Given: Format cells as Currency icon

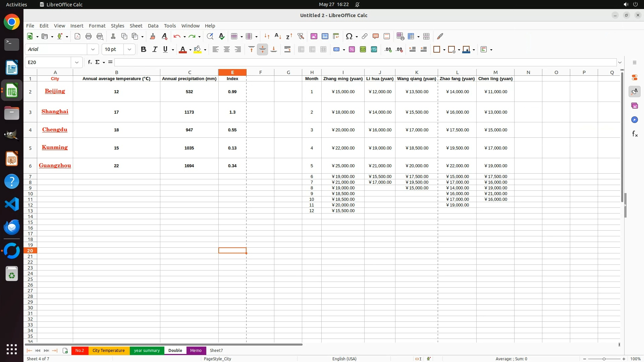Looking at the screenshot, I should [x=336, y=49].
